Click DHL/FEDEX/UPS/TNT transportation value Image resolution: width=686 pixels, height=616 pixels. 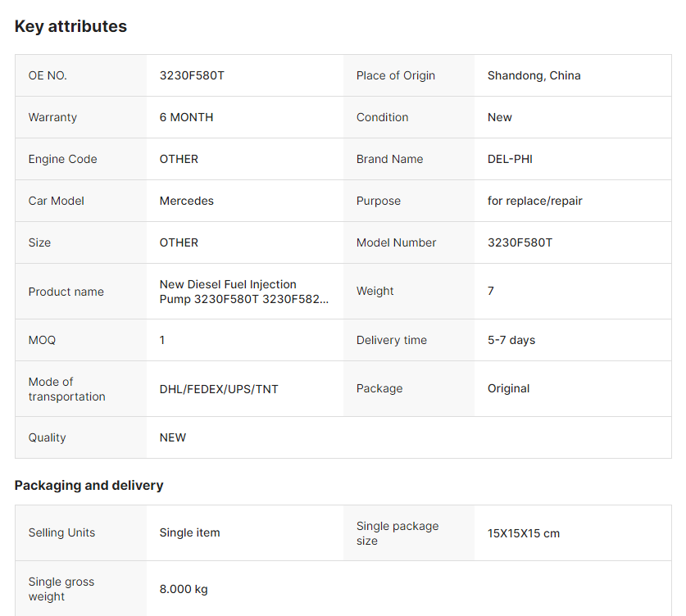[x=219, y=389]
